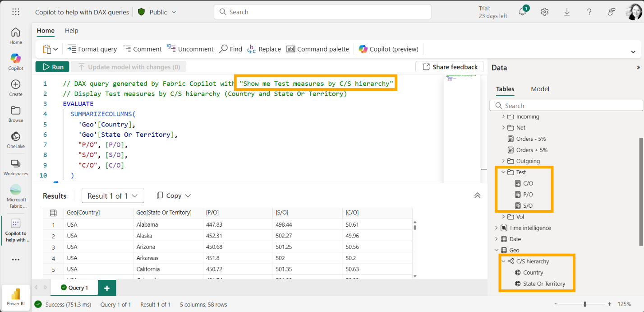Open the paste dropdown arrow

[56, 49]
